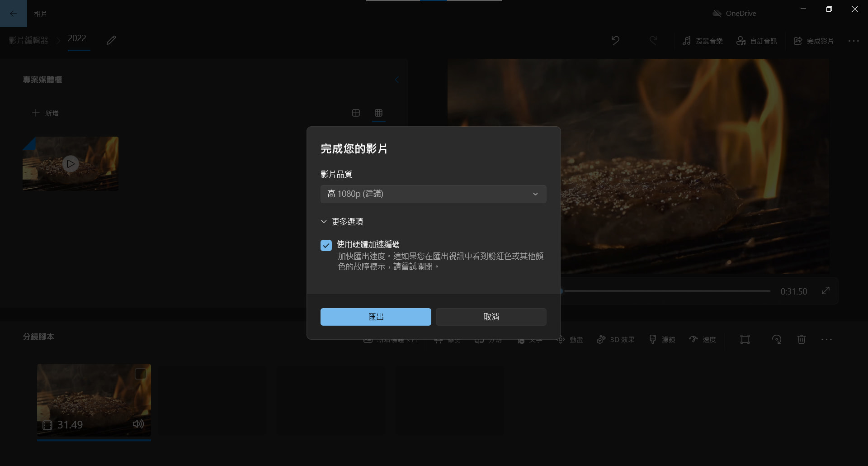Click the 完成您的影片 dialog title
Viewport: 868px width, 466px height.
pyautogui.click(x=354, y=149)
